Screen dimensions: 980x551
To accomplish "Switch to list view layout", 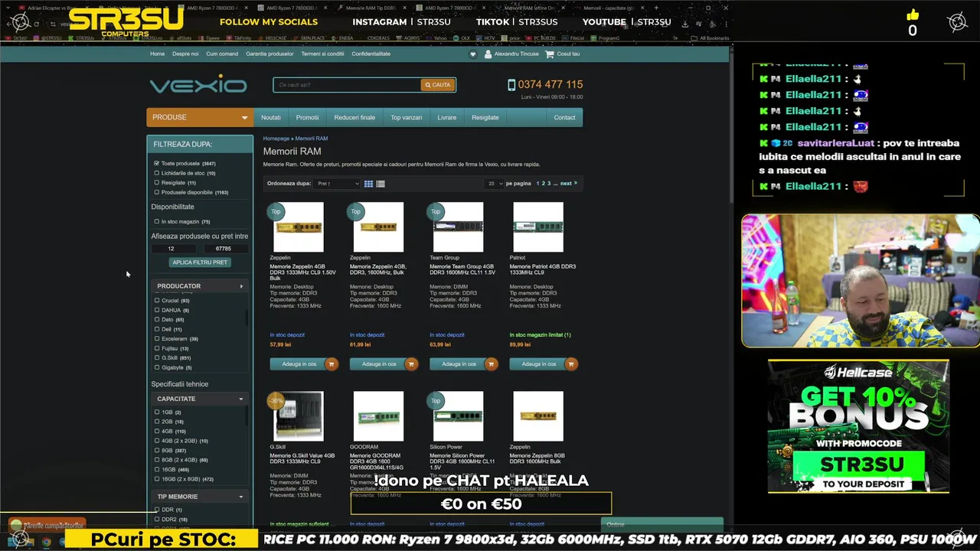I will point(381,184).
